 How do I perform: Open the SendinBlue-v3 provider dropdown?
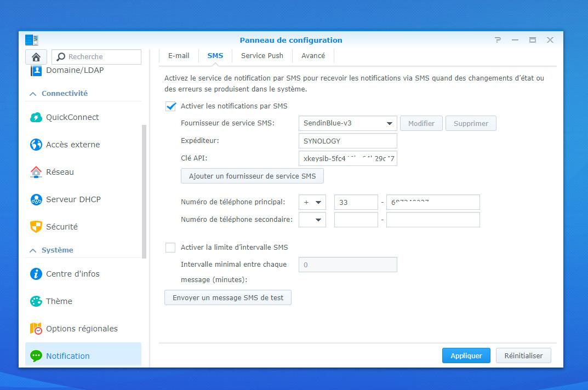coord(347,123)
